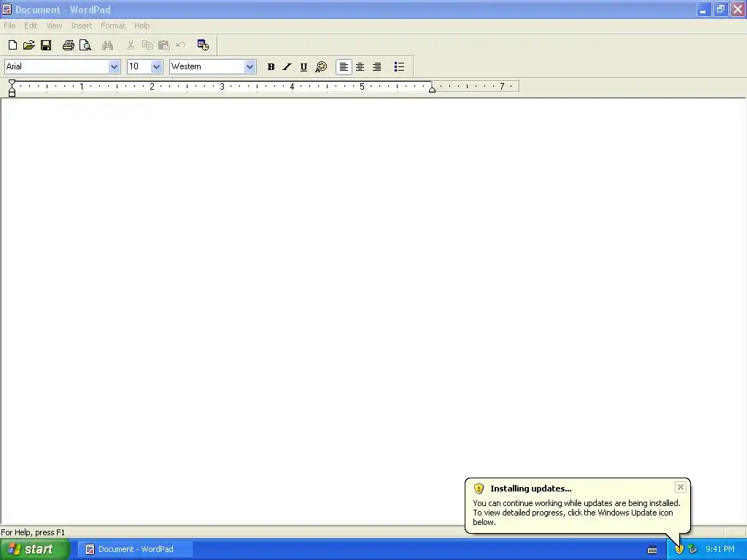Toggle Italic formatting
Viewport: 747px width, 560px height.
click(x=287, y=66)
